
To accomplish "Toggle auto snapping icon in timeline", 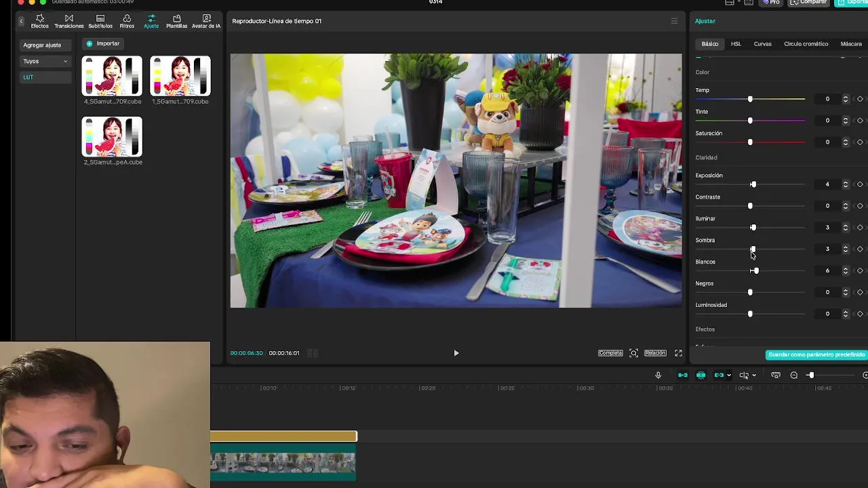I will click(x=701, y=375).
